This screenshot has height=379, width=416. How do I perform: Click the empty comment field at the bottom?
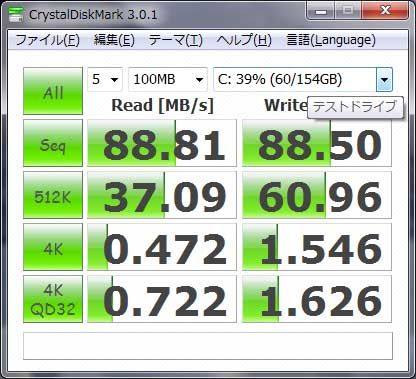[x=208, y=346]
